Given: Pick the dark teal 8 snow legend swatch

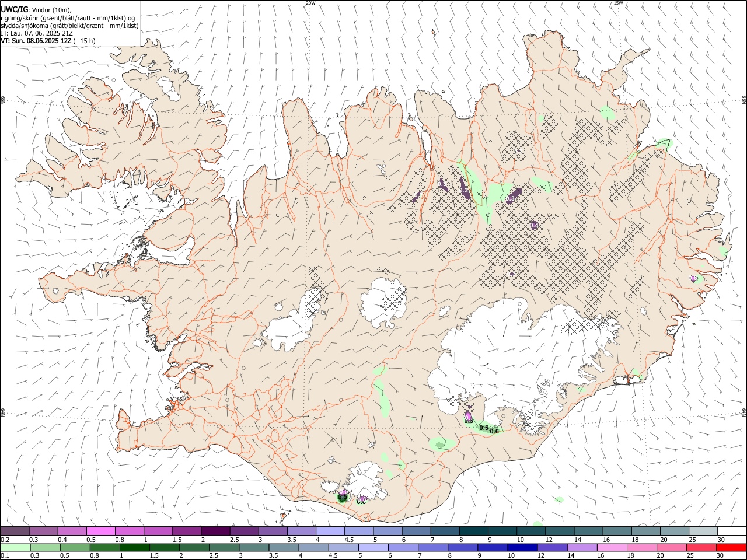Looking at the screenshot, I should (474, 531).
